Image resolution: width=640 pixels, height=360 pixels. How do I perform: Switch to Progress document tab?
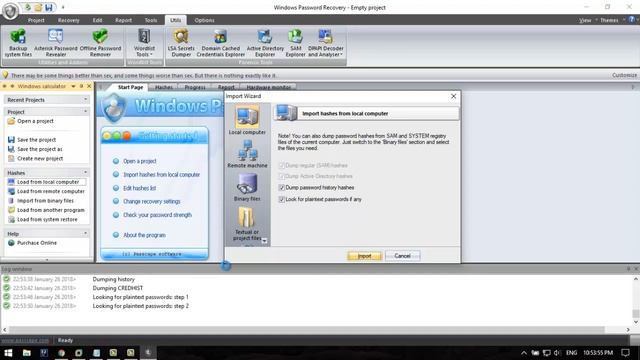[x=195, y=87]
